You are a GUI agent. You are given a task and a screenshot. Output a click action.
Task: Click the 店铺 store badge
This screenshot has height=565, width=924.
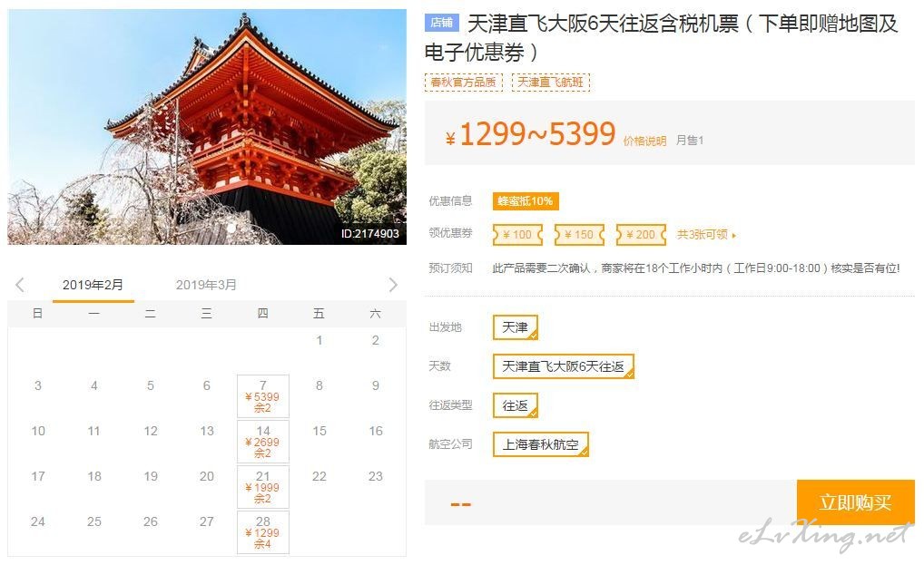point(441,23)
